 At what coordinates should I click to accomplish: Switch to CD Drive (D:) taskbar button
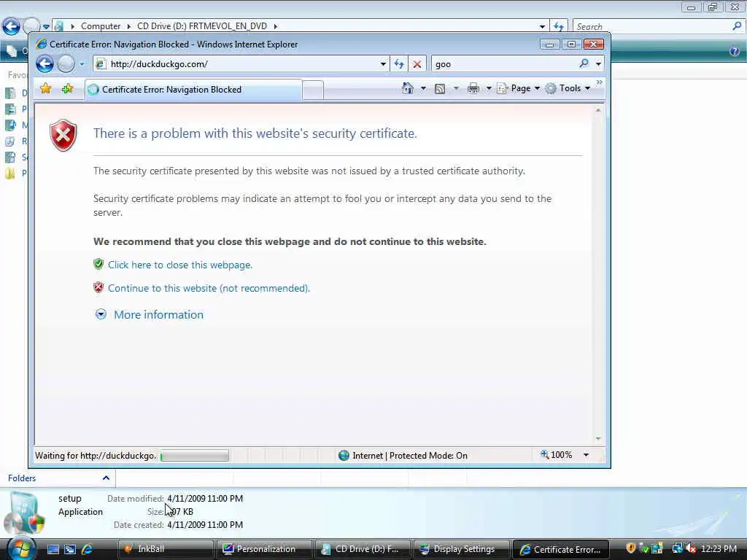pyautogui.click(x=362, y=549)
